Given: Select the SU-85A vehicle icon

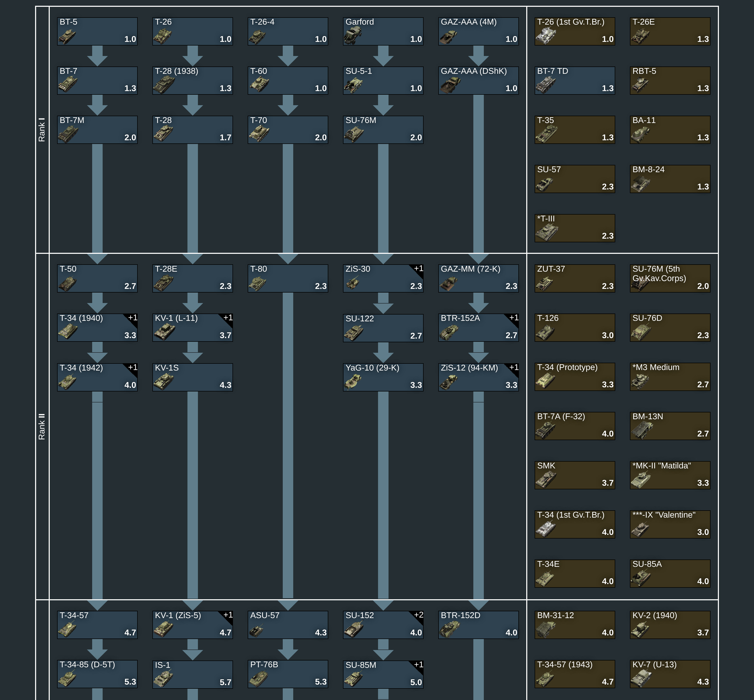Looking at the screenshot, I should click(641, 578).
